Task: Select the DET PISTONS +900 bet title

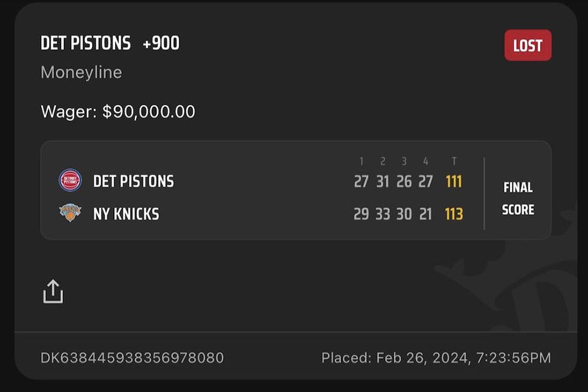Action: 110,43
